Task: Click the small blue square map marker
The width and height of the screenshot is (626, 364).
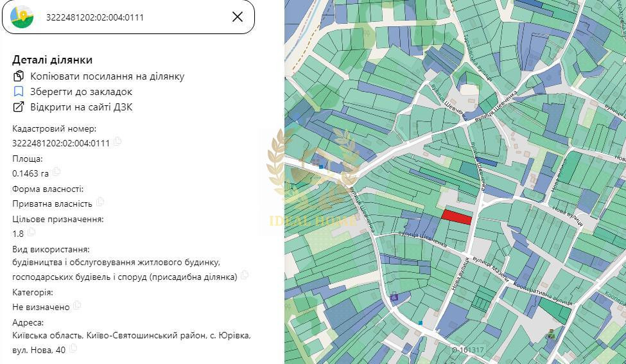Action: 421,322
